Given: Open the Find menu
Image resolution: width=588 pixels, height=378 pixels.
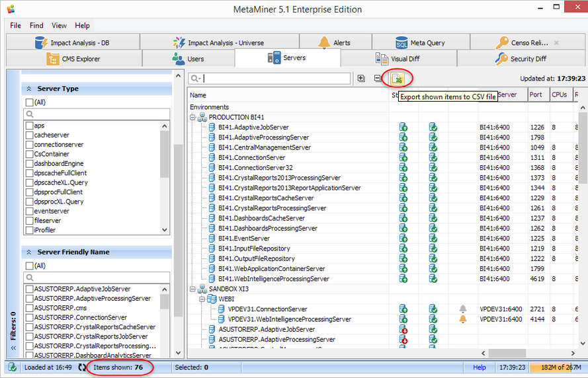Looking at the screenshot, I should (x=36, y=26).
